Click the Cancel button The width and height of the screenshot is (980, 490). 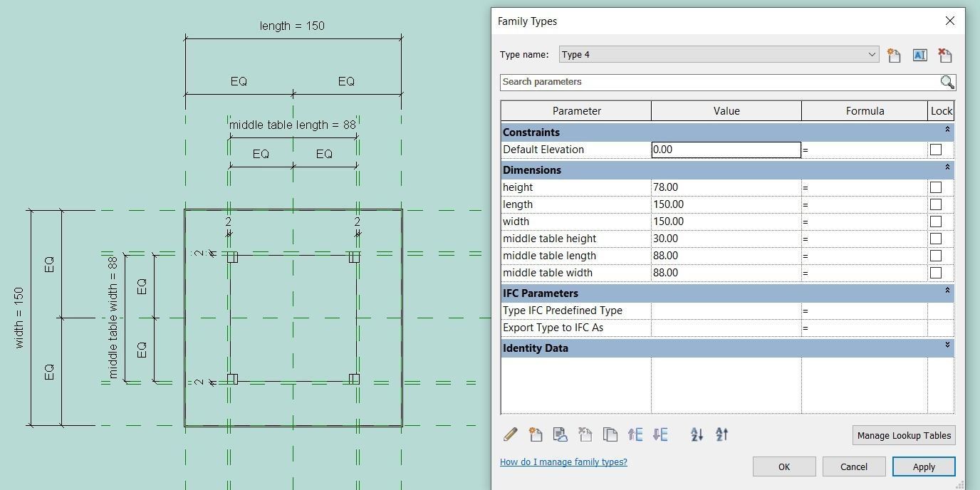tap(853, 466)
